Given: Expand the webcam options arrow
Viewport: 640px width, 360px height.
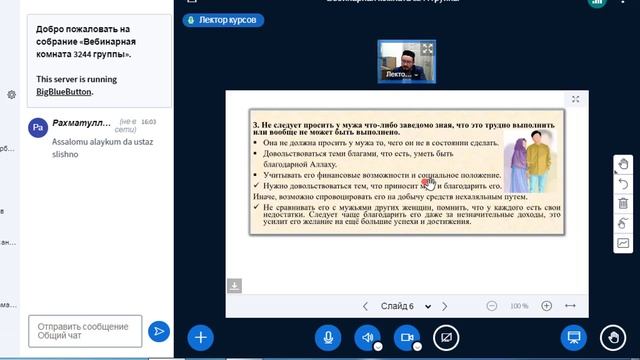Looking at the screenshot, I should [x=417, y=347].
